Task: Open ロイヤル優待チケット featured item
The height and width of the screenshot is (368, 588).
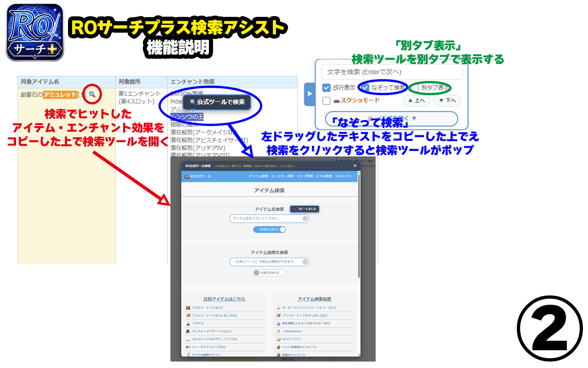Action: point(206,355)
